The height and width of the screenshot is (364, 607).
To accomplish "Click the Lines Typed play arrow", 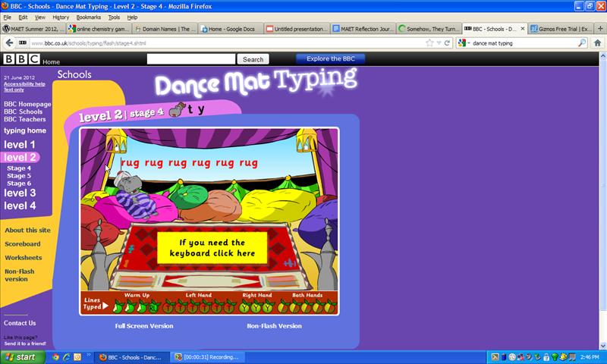I will 105,306.
